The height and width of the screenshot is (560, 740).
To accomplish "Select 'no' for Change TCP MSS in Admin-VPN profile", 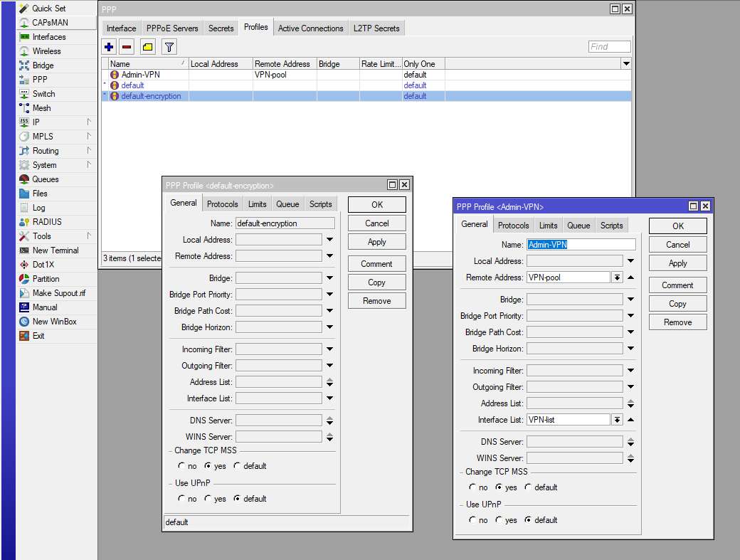I will coord(472,487).
